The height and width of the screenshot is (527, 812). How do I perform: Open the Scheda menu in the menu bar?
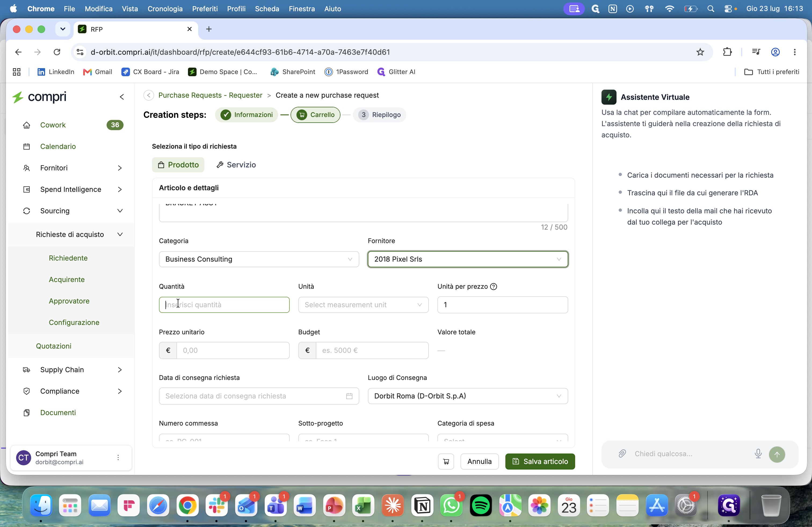pos(267,9)
